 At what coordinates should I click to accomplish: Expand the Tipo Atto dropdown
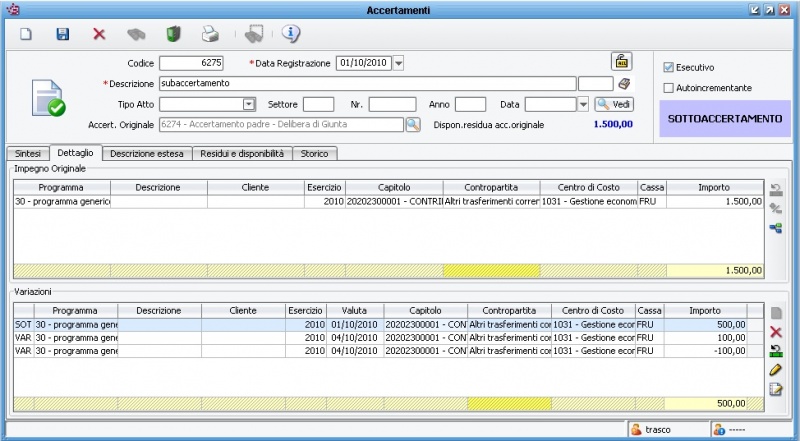249,104
